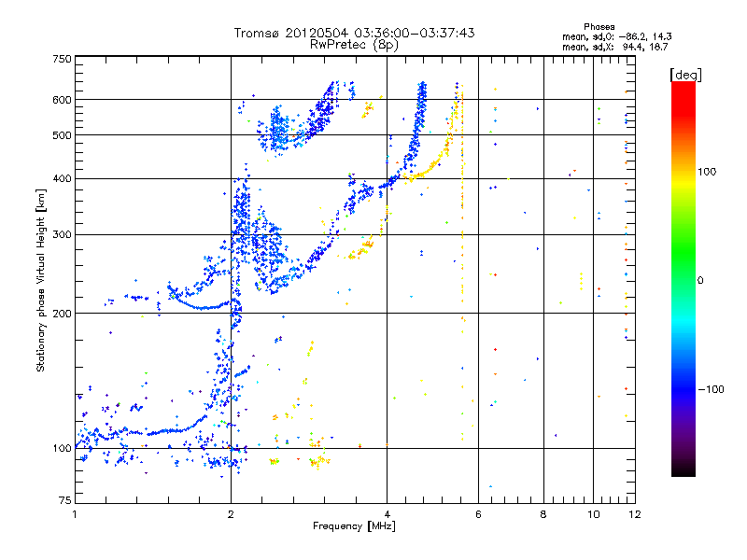The image size is (747, 560).
Task: Click the y-axis tick label '75'
Action: point(65,500)
